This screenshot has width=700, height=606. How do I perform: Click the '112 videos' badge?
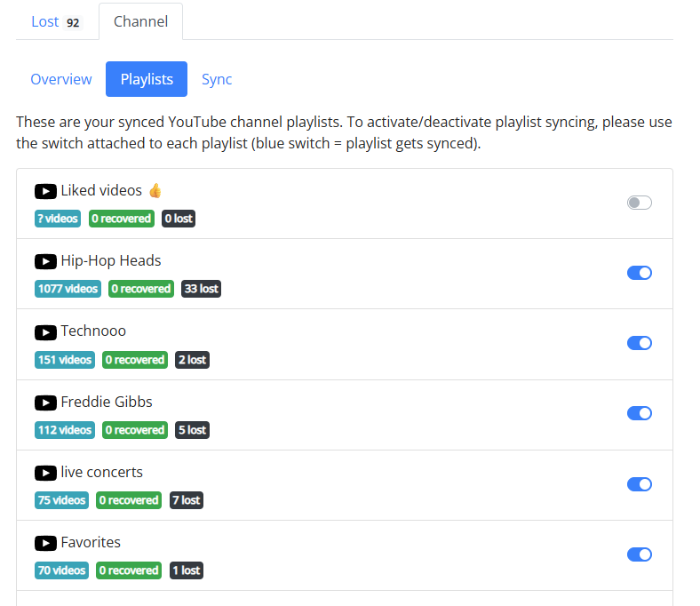coord(65,430)
